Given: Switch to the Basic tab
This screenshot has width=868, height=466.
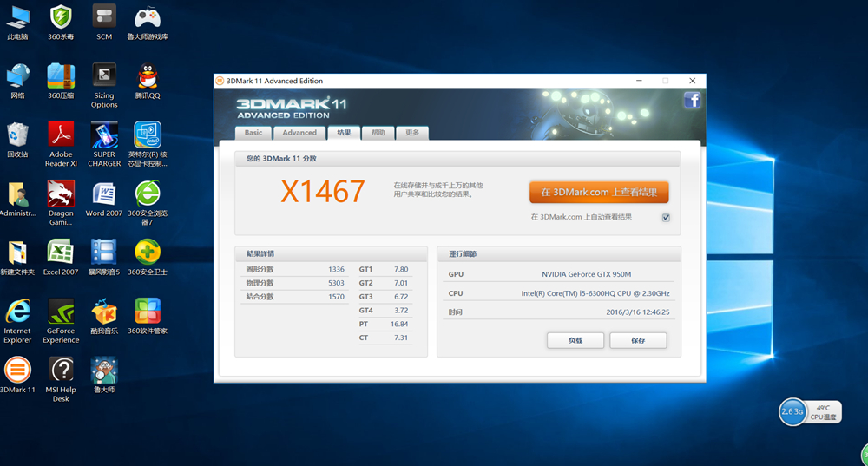Looking at the screenshot, I should point(253,133).
